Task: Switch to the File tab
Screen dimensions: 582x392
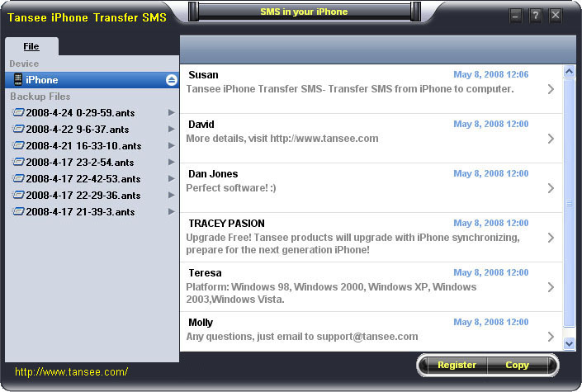Action: (x=31, y=46)
